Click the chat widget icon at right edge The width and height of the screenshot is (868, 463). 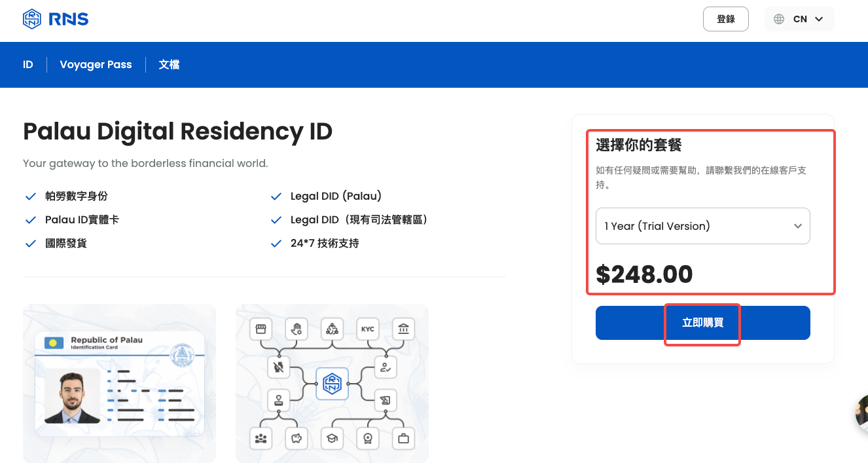[x=862, y=415]
